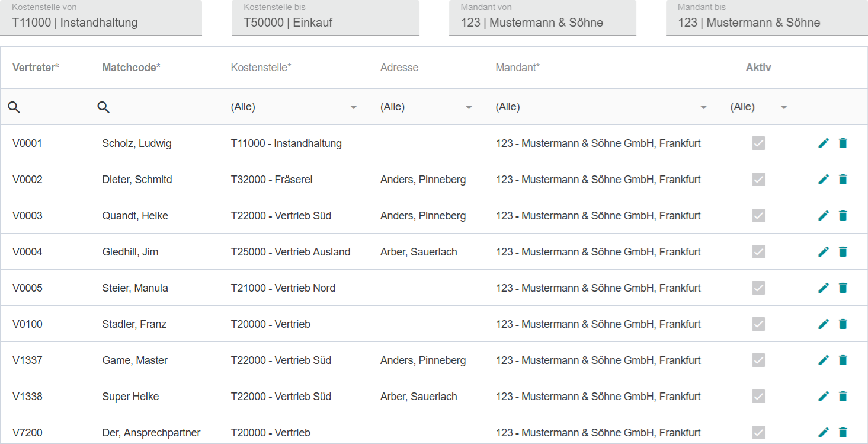The width and height of the screenshot is (868, 444).
Task: Toggle Aktiv checkbox for V0001
Action: 758,143
